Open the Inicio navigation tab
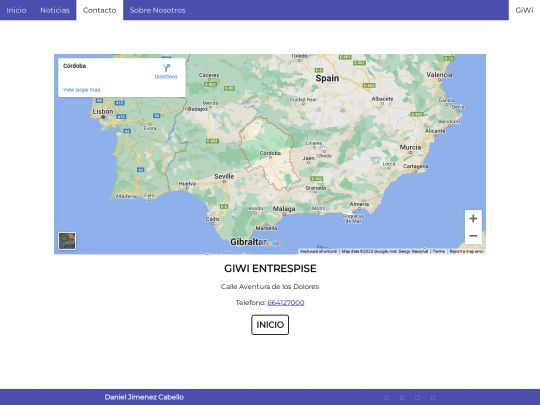This screenshot has width=540, height=405. [16, 10]
